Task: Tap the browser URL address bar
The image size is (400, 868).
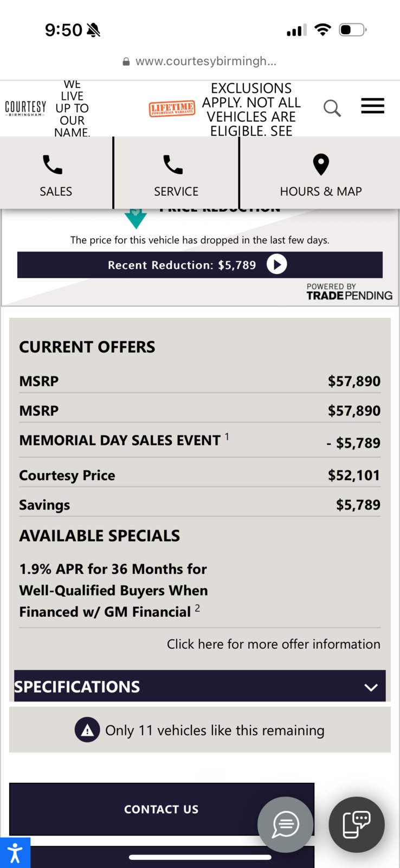Action: click(200, 61)
